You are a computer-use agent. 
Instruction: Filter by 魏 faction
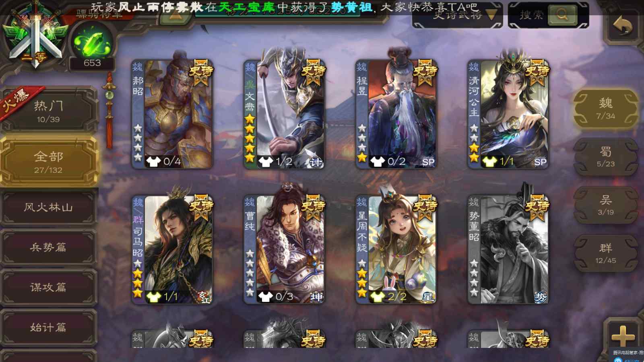(x=606, y=109)
